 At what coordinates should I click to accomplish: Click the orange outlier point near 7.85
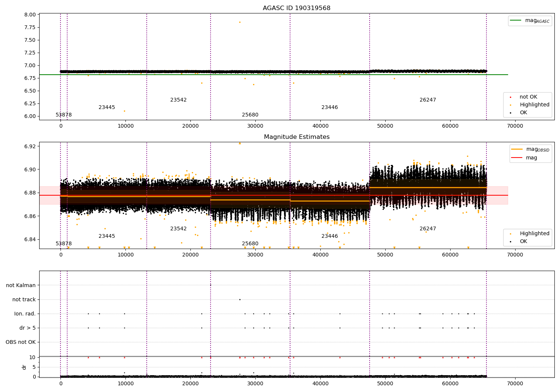240,22
